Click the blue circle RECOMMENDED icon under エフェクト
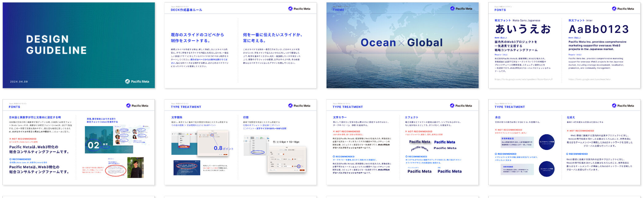The width and height of the screenshot is (644, 198). 406,157
